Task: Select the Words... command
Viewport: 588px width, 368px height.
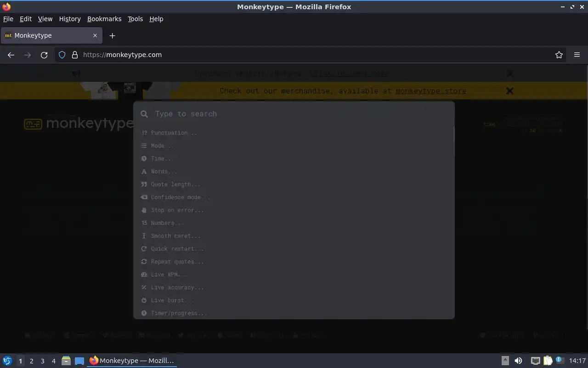Action: coord(294,172)
